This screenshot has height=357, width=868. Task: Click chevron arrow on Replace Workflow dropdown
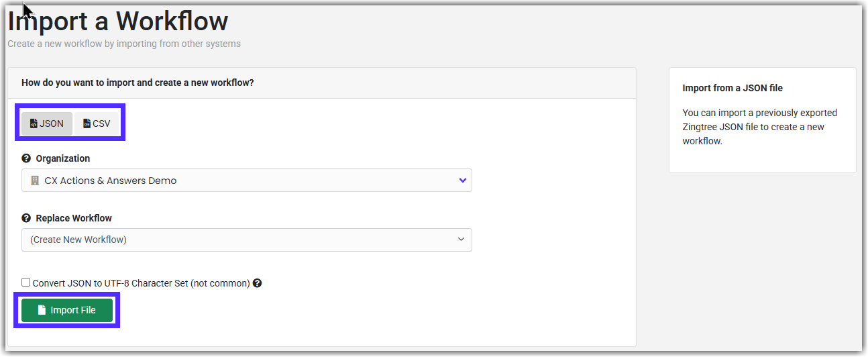pyautogui.click(x=461, y=240)
